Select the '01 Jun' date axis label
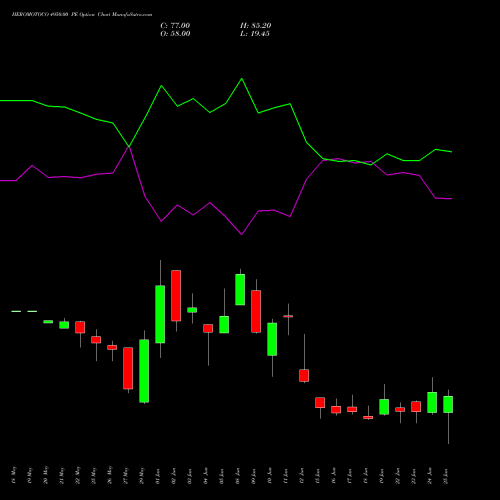 [x=158, y=476]
